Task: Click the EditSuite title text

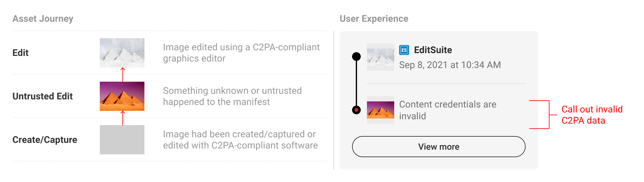Action: point(433,50)
